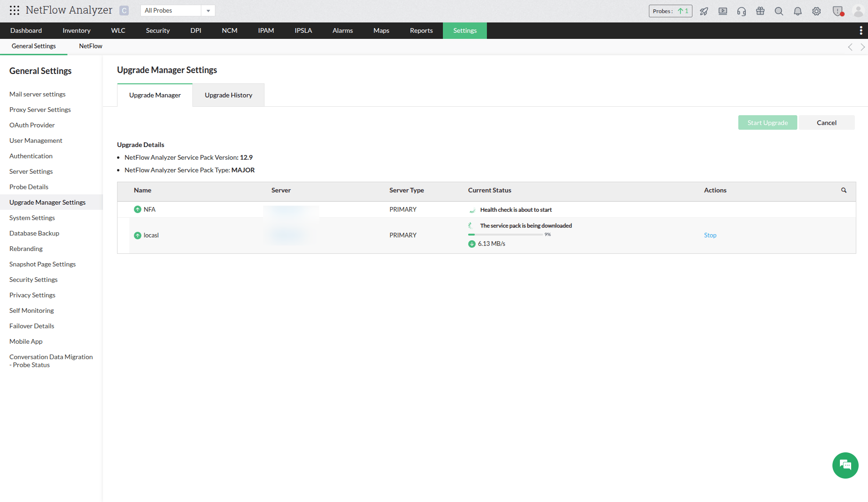This screenshot has height=502, width=868.
Task: Open Rebranding settings
Action: (x=26, y=249)
